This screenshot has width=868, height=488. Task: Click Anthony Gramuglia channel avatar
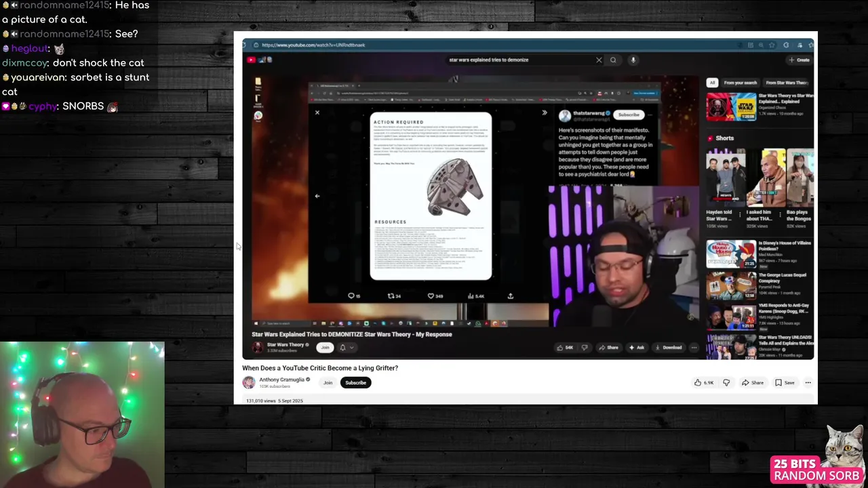click(x=249, y=382)
